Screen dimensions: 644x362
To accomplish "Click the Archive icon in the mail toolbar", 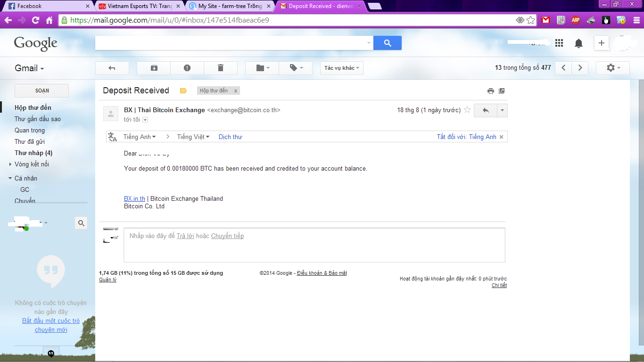I will [x=154, y=68].
